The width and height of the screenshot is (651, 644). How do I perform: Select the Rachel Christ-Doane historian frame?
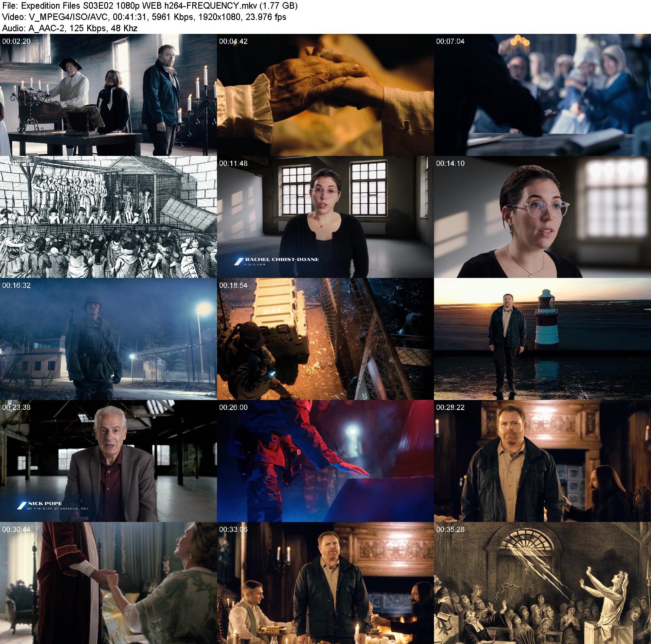pyautogui.click(x=325, y=217)
